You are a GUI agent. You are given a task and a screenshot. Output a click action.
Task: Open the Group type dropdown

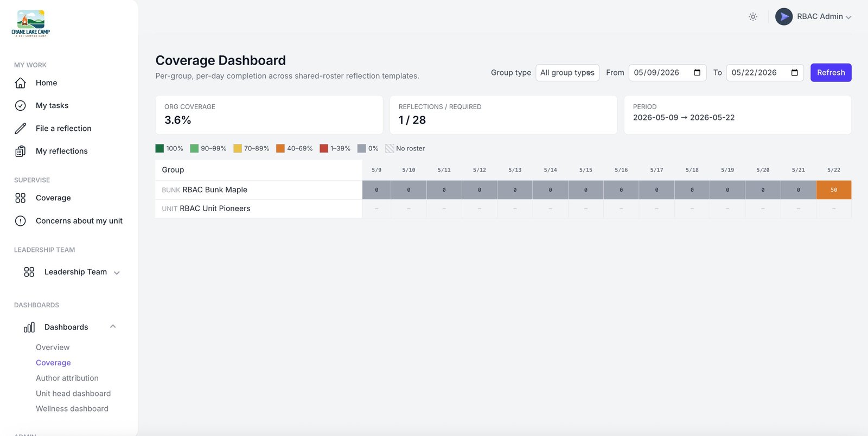pos(567,73)
